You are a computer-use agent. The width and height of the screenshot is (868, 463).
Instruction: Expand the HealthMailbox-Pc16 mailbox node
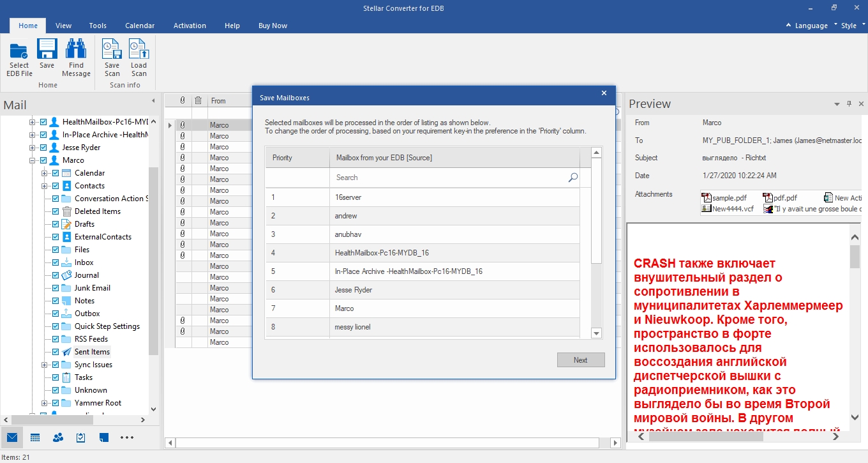33,122
